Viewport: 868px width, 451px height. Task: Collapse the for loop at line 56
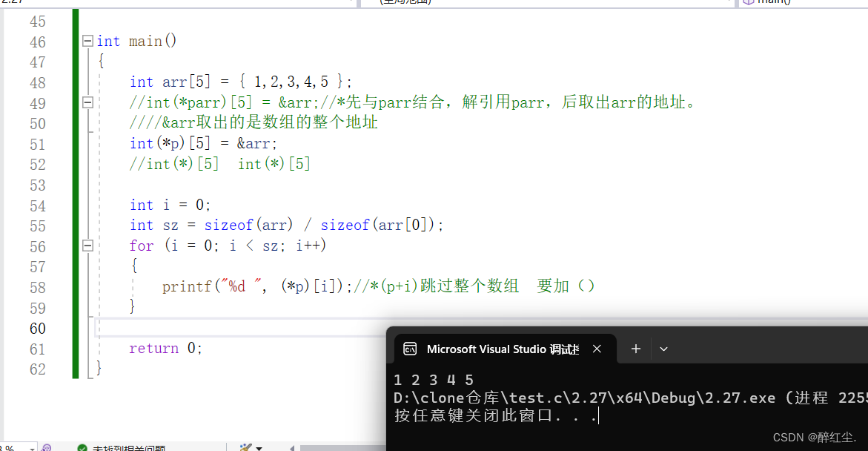(x=87, y=246)
